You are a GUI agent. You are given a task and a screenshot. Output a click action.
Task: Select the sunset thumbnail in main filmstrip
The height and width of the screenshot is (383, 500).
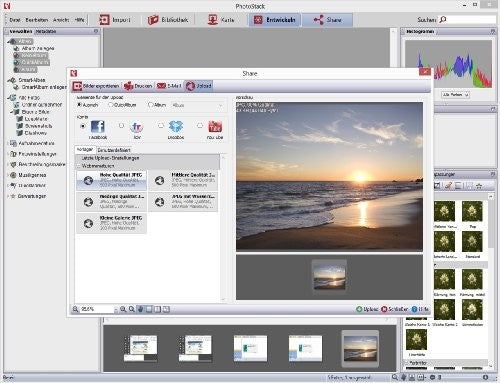(x=360, y=348)
